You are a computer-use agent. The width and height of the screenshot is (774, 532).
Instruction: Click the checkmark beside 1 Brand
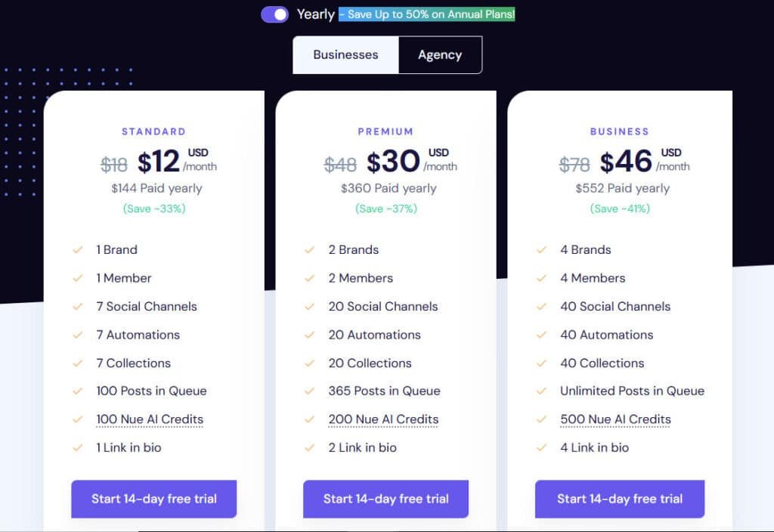(78, 249)
